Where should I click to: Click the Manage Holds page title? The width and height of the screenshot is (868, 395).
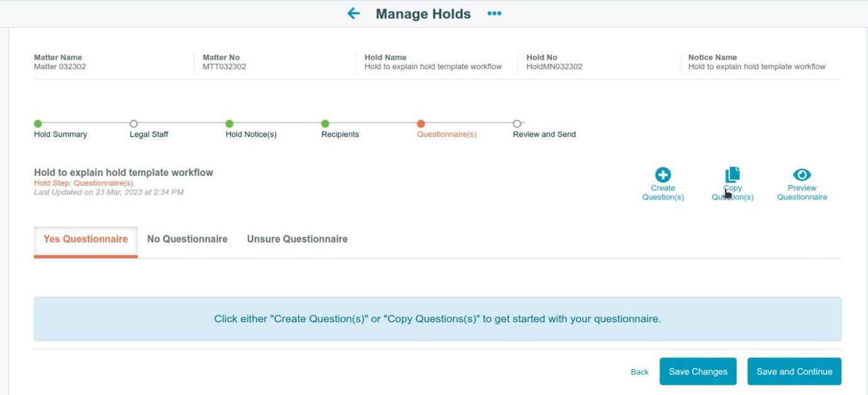[423, 14]
